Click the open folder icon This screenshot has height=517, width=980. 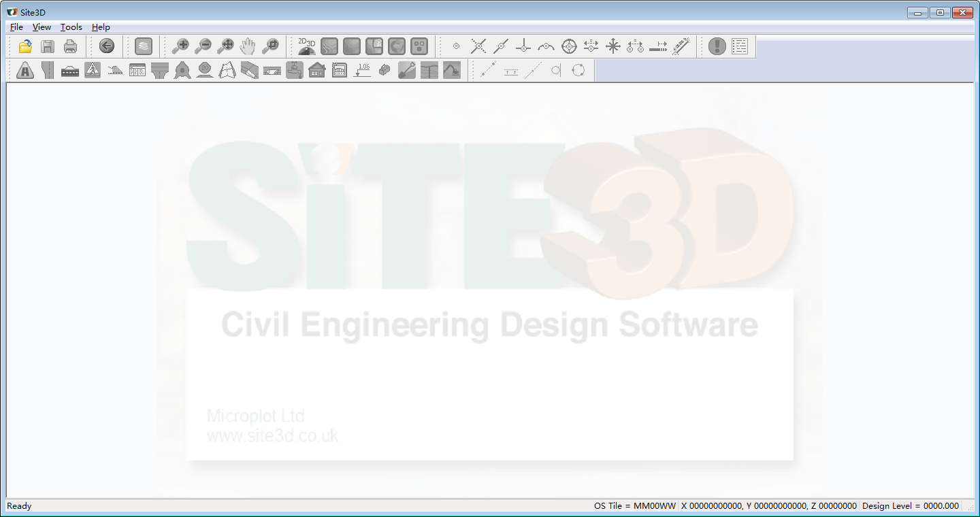tap(26, 46)
